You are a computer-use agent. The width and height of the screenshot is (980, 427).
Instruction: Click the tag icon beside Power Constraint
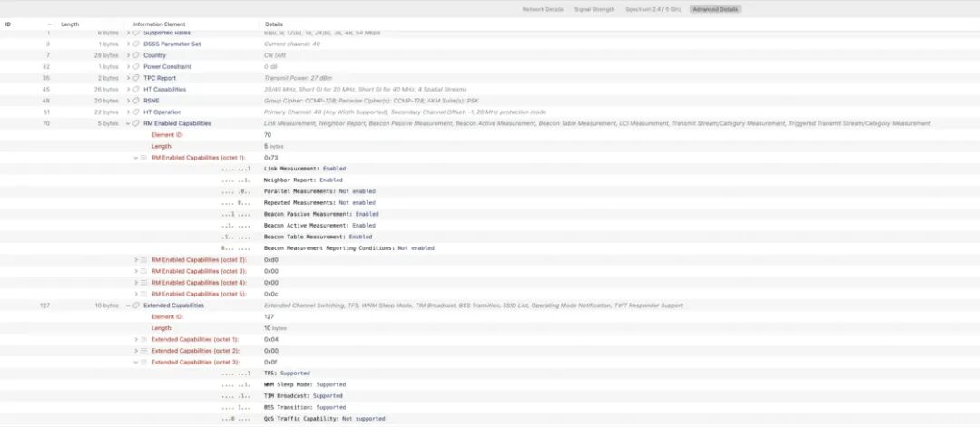(x=135, y=67)
